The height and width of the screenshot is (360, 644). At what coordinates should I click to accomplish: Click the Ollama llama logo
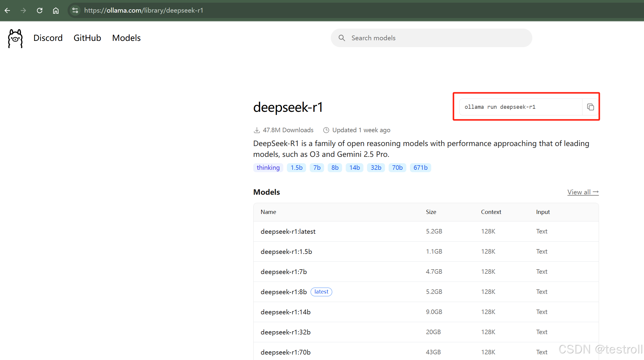tap(15, 38)
